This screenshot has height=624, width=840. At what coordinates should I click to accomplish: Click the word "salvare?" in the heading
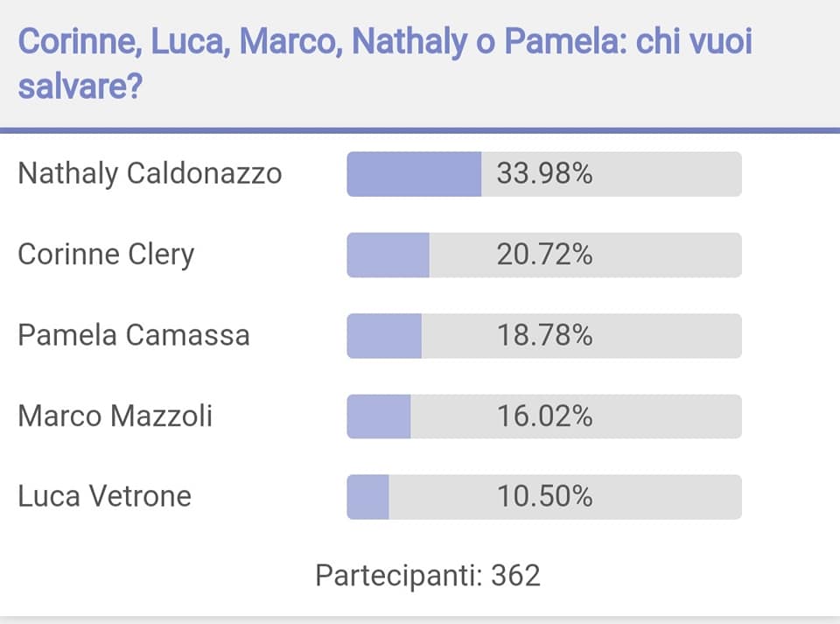tap(80, 87)
